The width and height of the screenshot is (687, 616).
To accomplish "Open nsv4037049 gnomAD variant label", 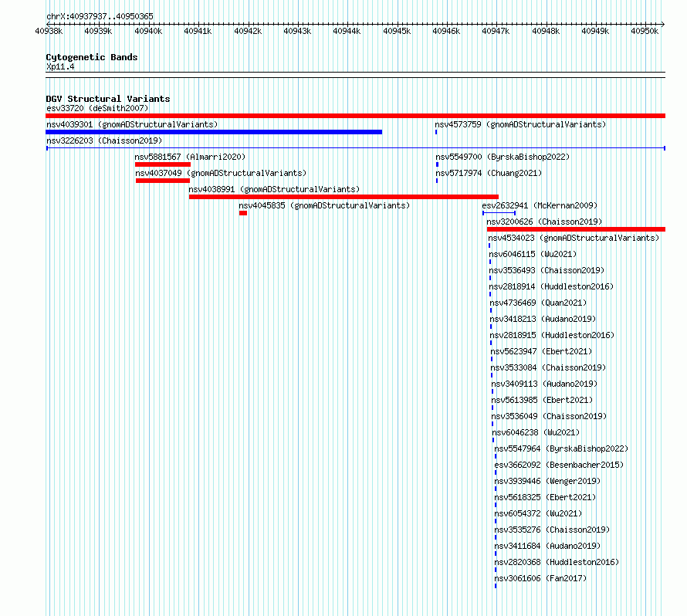I will coord(221,173).
